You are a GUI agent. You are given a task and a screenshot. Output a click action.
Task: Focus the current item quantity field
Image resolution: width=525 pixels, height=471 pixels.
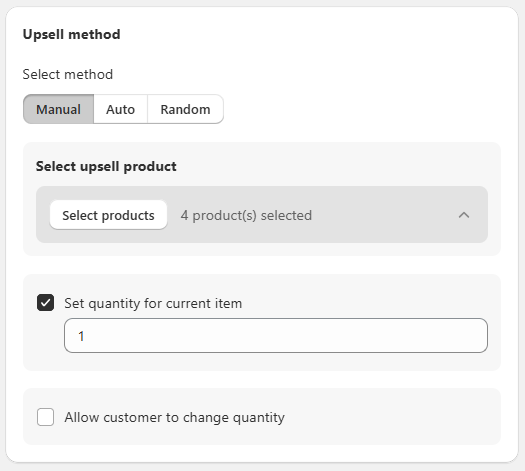click(x=276, y=335)
